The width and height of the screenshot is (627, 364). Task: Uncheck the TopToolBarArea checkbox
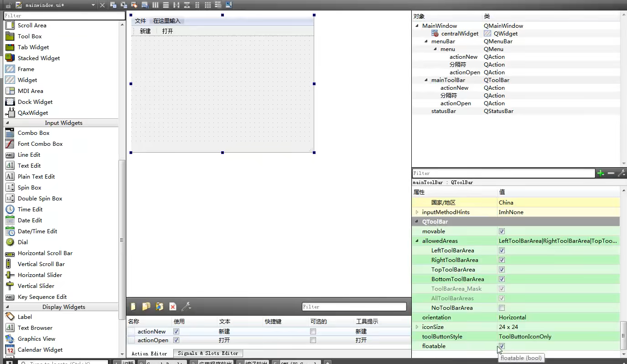coord(502,270)
